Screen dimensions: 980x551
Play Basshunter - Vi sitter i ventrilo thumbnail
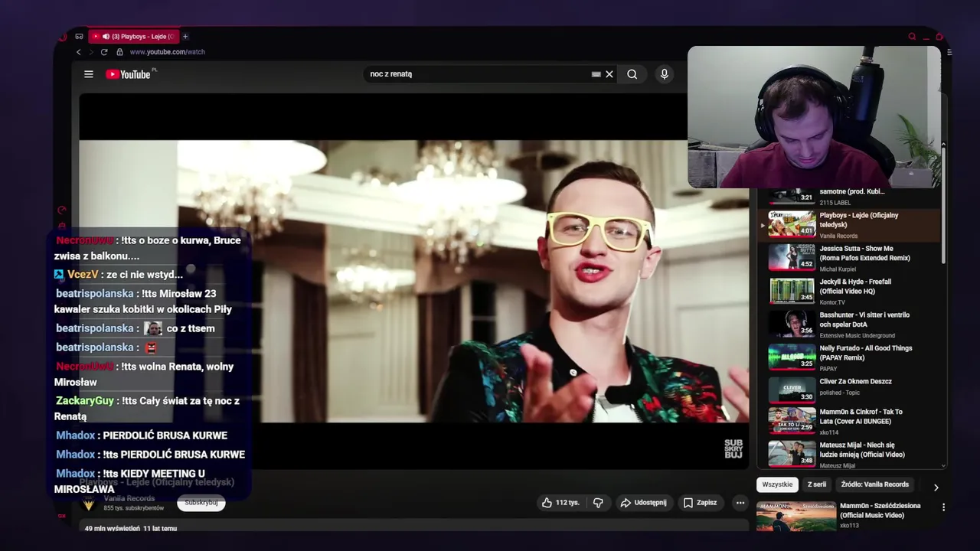click(792, 324)
